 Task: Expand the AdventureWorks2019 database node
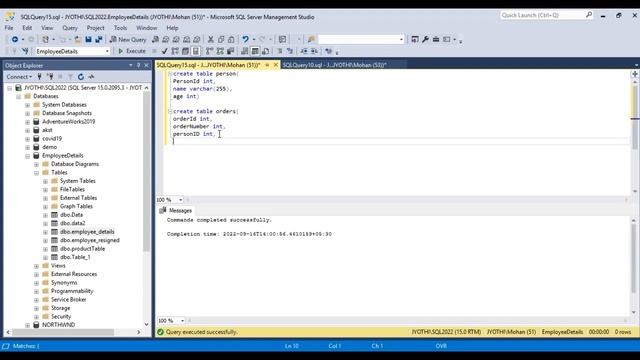[x=28, y=122]
